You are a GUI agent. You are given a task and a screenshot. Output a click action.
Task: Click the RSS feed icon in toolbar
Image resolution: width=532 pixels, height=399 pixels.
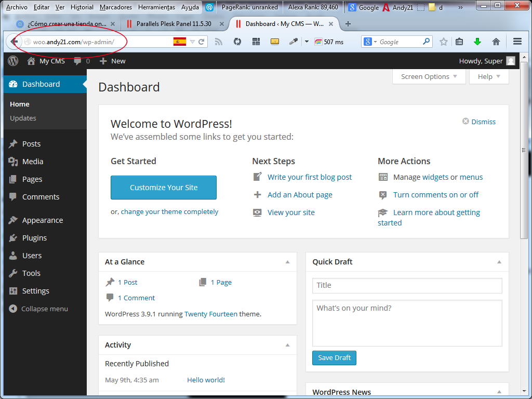[219, 42]
